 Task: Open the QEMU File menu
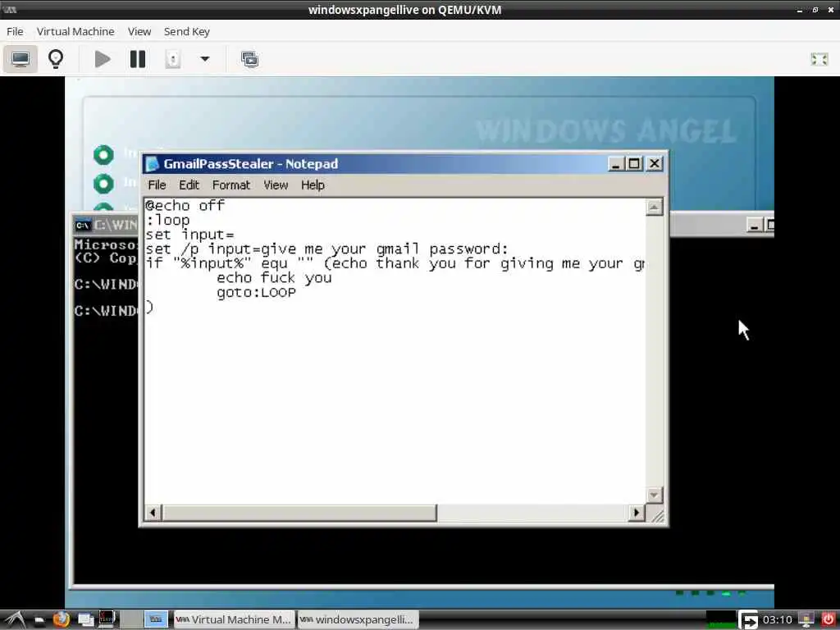click(15, 32)
